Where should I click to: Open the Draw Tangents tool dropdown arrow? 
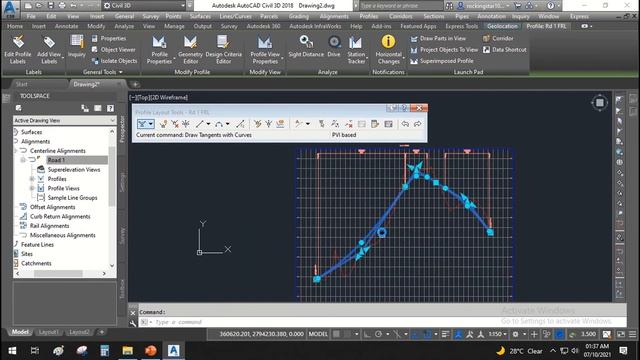pos(151,124)
